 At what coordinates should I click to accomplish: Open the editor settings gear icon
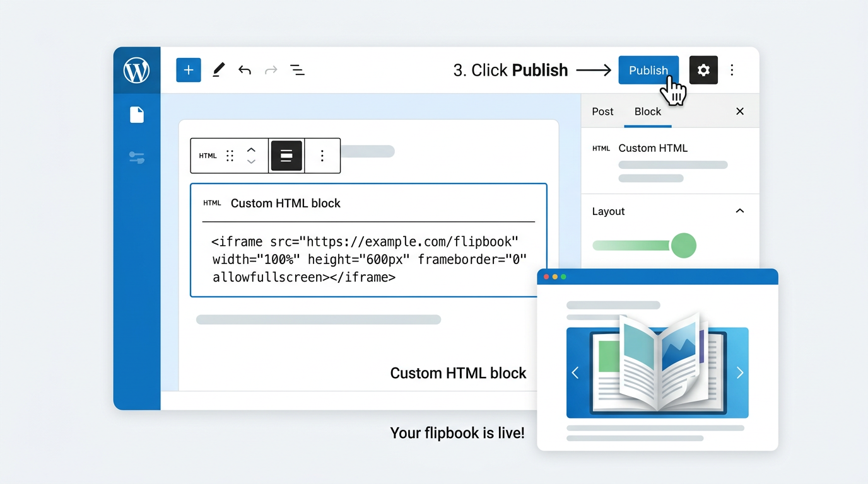(703, 70)
